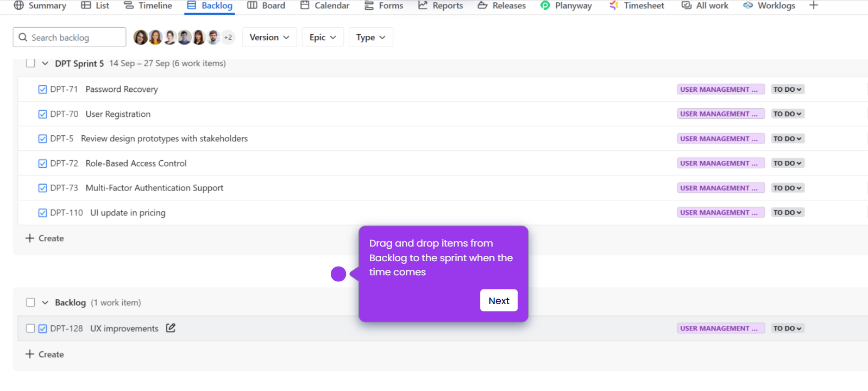
Task: Click the second assignee avatar filter
Action: point(155,37)
